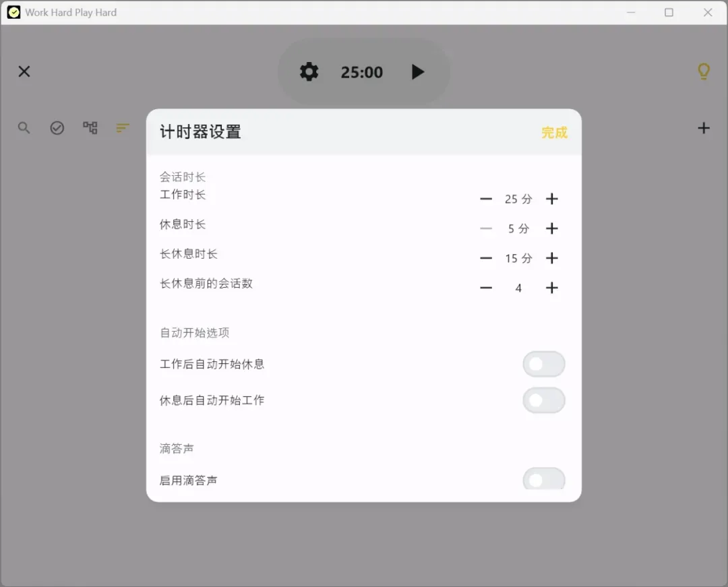
Task: Close the Work Hard Play Hard window
Action: click(x=708, y=13)
